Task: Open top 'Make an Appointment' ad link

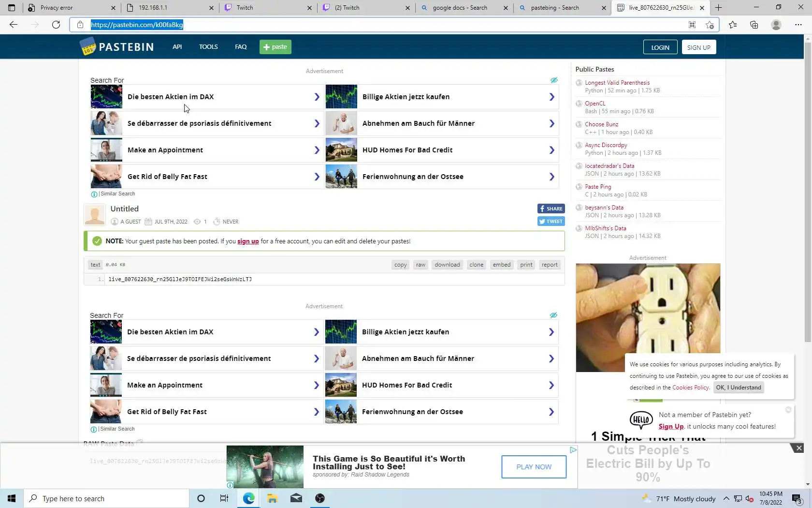Action: click(207, 150)
